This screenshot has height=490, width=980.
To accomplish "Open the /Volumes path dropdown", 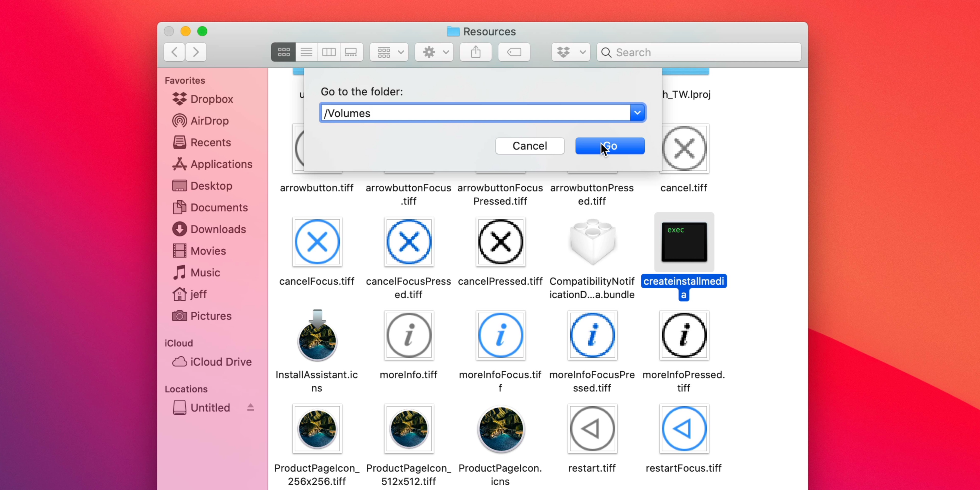I will (637, 113).
